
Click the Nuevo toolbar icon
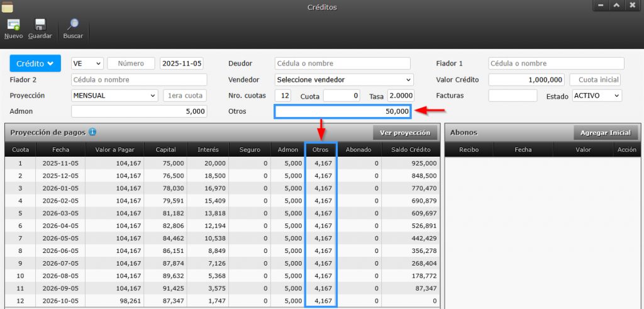point(13,26)
